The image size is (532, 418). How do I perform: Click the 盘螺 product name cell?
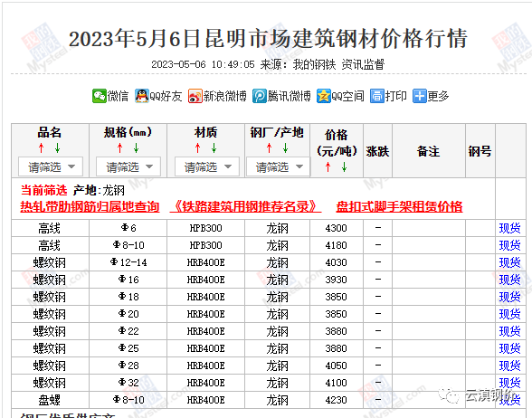(50, 400)
